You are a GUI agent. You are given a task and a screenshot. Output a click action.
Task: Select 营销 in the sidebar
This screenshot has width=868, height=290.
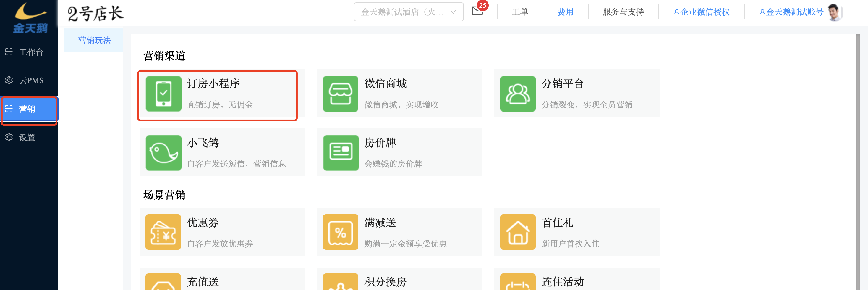(x=29, y=109)
